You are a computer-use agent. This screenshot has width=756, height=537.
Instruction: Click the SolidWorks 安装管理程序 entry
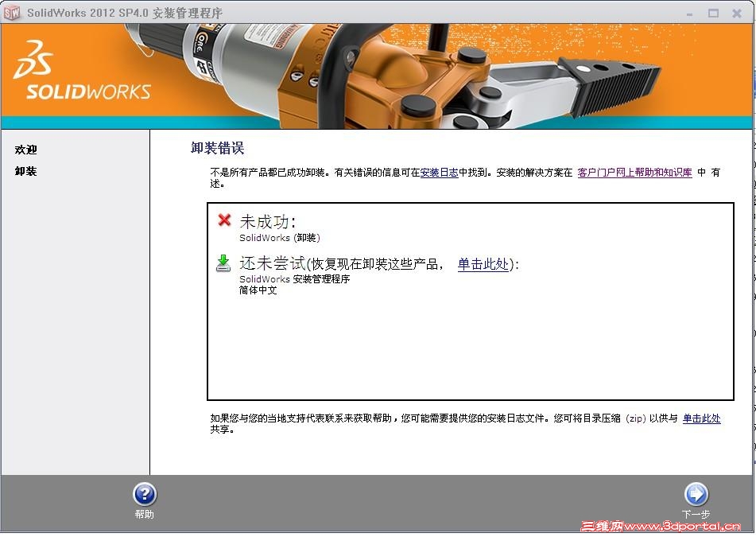[295, 279]
